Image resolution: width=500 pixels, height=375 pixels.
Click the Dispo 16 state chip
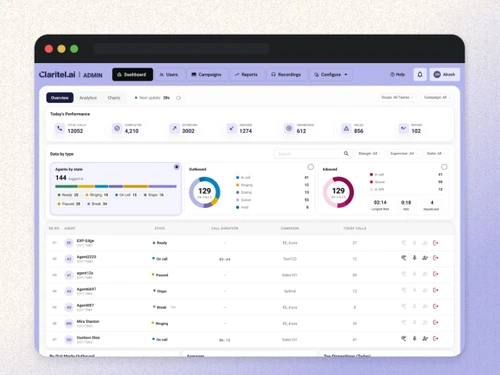[154, 195]
